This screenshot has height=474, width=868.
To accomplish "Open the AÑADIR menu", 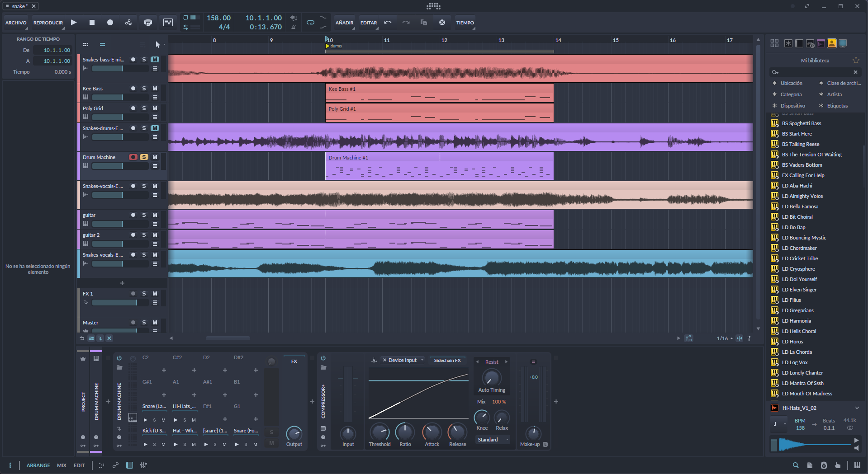I will coord(344,23).
